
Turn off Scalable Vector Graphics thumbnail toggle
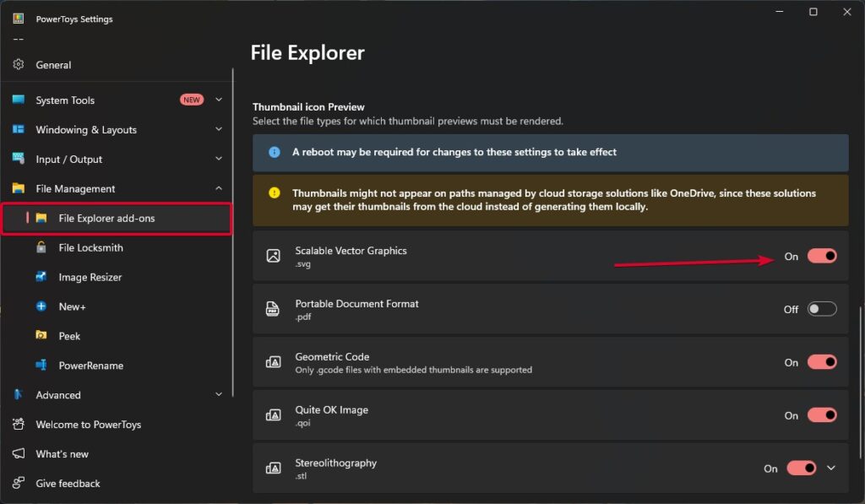click(x=822, y=256)
